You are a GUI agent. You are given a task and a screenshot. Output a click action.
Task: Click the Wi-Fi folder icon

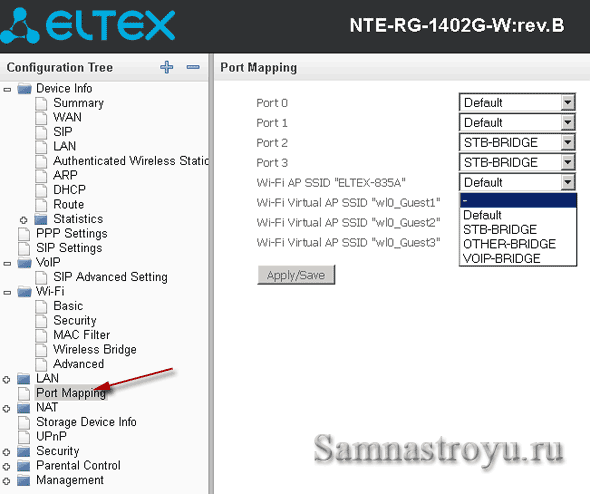24,292
